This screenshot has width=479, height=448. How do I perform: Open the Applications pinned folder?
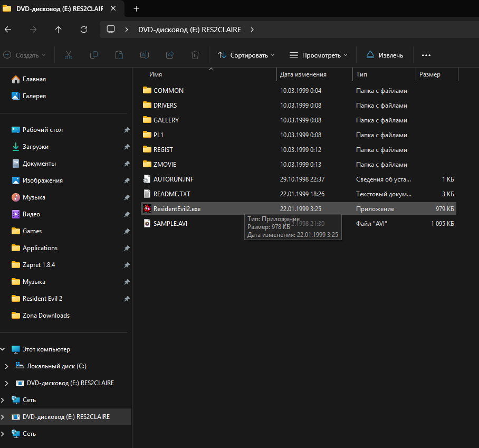coord(34,248)
